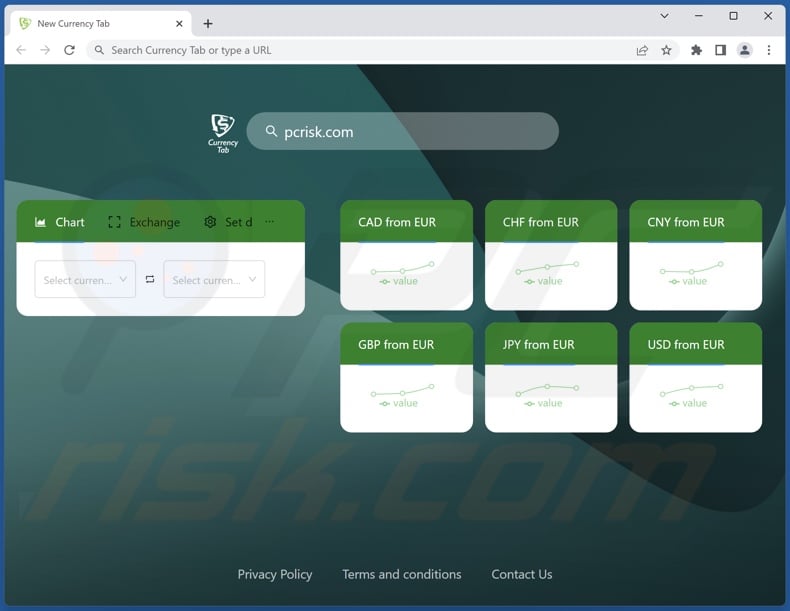This screenshot has width=790, height=611.
Task: Open the CHF from EUR card
Action: pos(551,255)
